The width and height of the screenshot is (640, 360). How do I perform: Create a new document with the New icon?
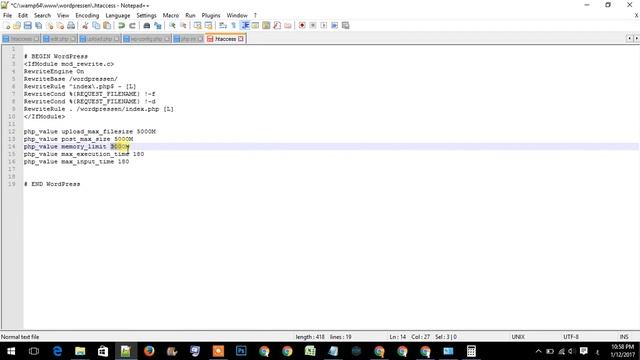pyautogui.click(x=7, y=26)
